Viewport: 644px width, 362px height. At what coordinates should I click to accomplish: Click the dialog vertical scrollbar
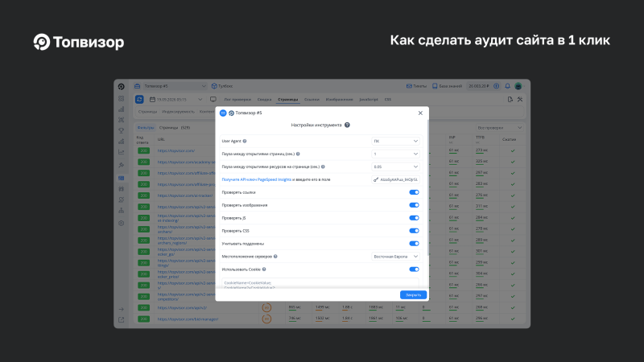point(428,187)
